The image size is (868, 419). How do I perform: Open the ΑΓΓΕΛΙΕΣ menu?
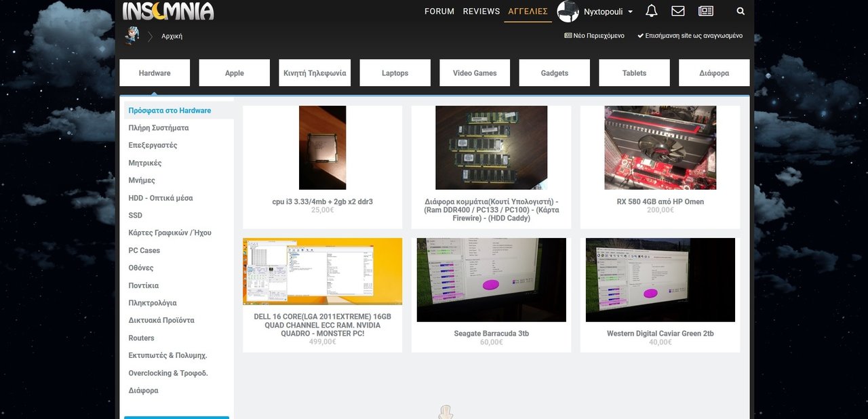click(528, 12)
